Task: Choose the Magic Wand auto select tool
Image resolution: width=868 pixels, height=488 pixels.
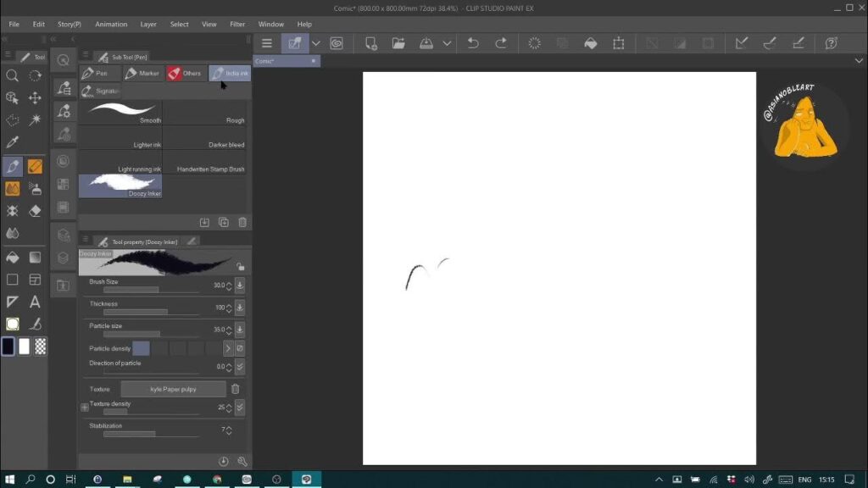Action: coord(35,120)
